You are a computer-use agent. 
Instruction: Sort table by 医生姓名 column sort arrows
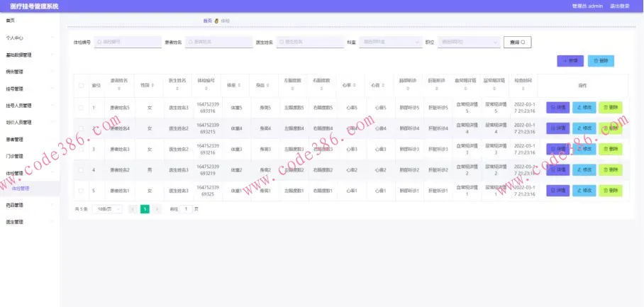pos(177,88)
